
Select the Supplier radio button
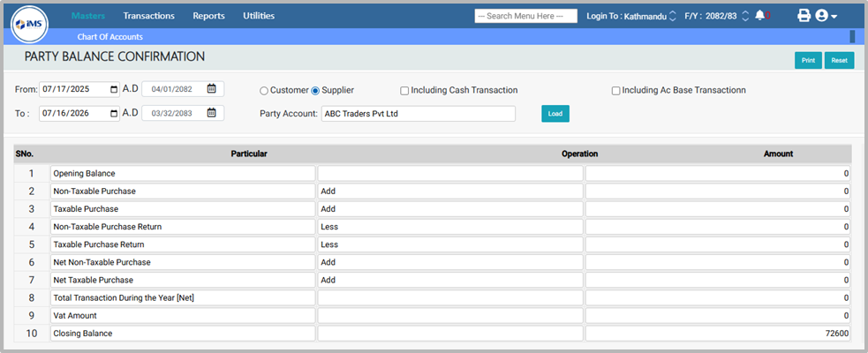[x=315, y=90]
